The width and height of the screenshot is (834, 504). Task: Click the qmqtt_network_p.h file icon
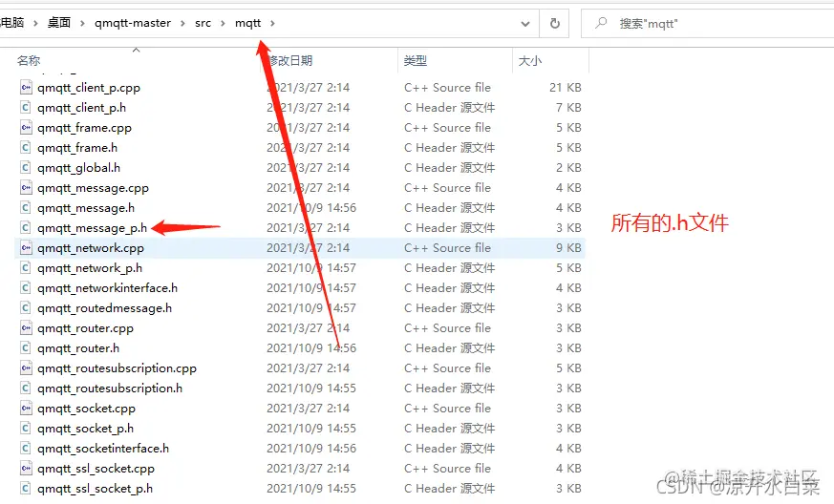click(26, 267)
